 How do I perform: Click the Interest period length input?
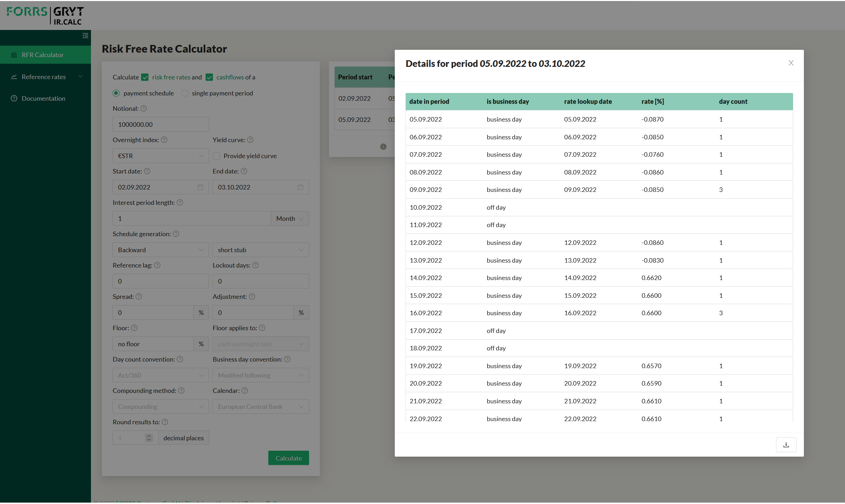coord(192,218)
